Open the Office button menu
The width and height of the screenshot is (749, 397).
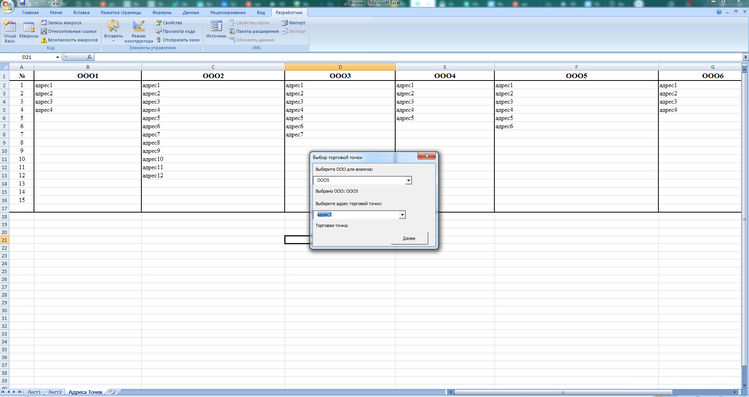(7, 6)
